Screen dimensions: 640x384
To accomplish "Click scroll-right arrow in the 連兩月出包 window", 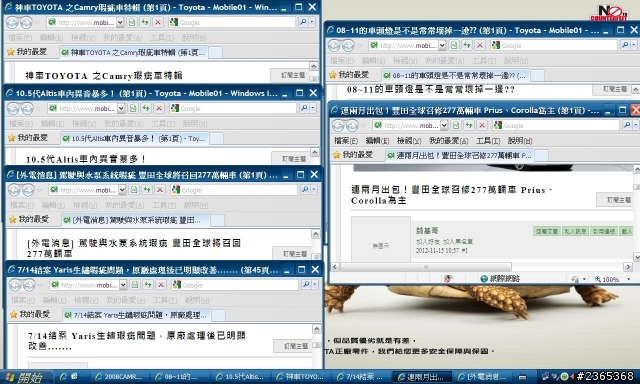I will (x=628, y=267).
